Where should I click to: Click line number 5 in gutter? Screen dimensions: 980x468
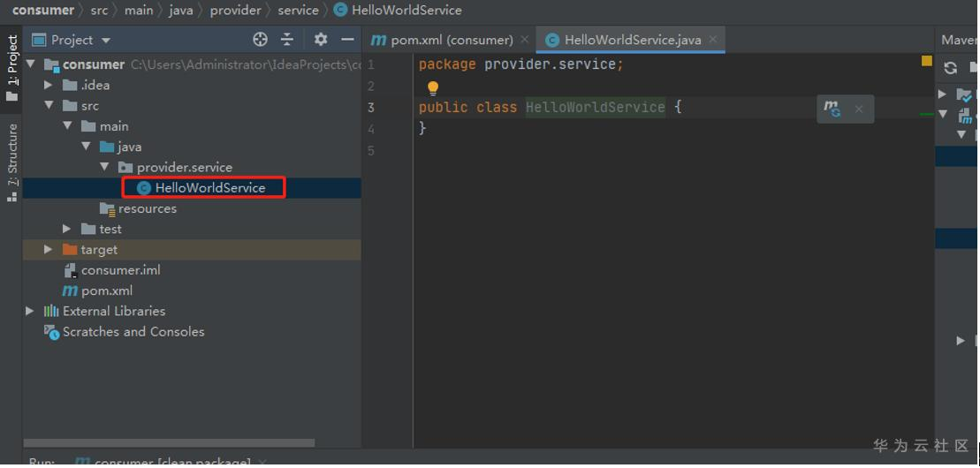pyautogui.click(x=371, y=151)
